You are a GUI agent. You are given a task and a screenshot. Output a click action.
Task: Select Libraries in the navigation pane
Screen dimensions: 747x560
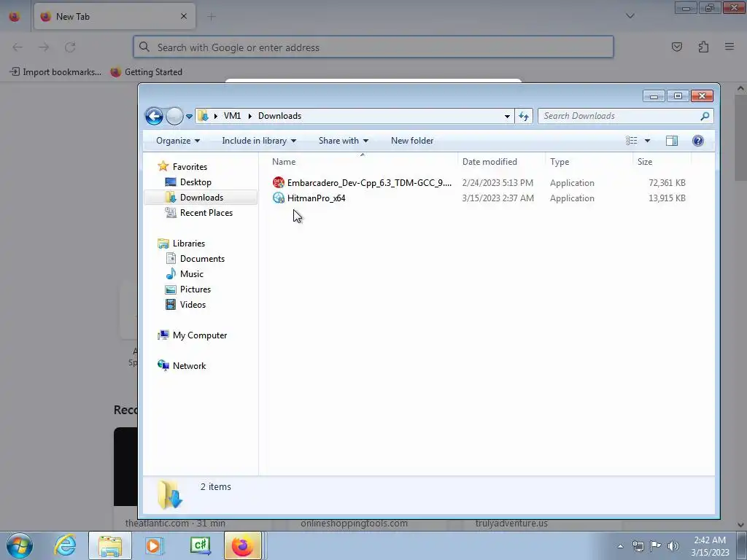click(x=189, y=244)
